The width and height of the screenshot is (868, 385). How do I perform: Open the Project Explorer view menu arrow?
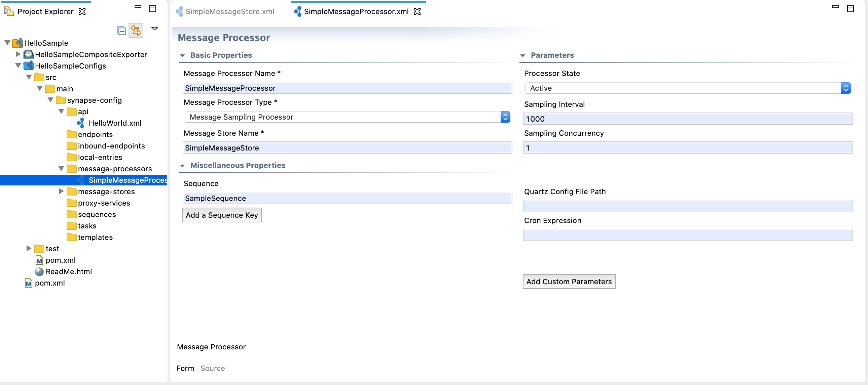click(x=155, y=29)
